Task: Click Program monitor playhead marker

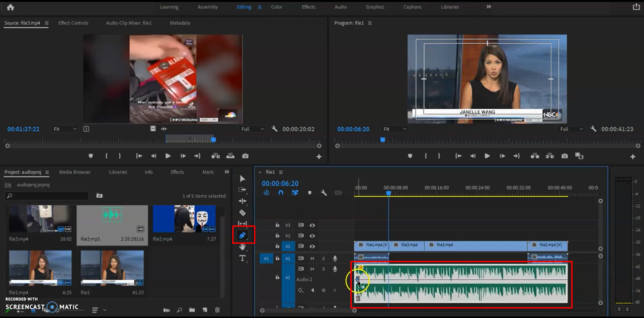Action: (382, 140)
